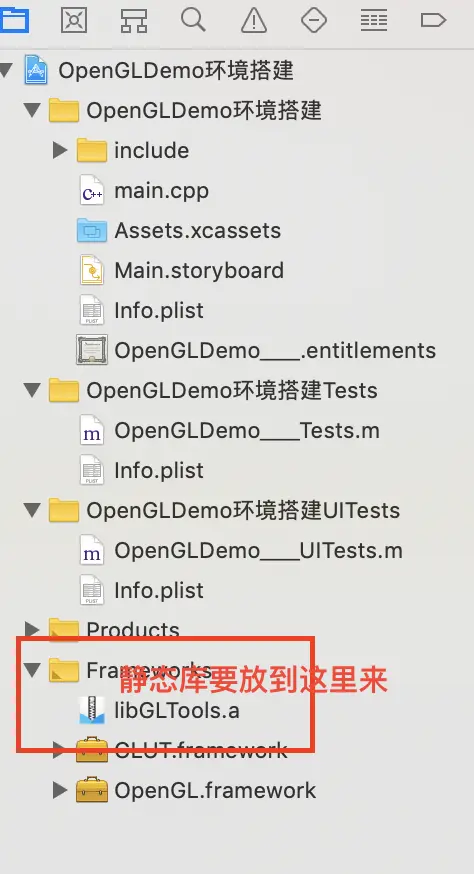Expand the Products group triangle
This screenshot has width=474, height=874.
32,629
